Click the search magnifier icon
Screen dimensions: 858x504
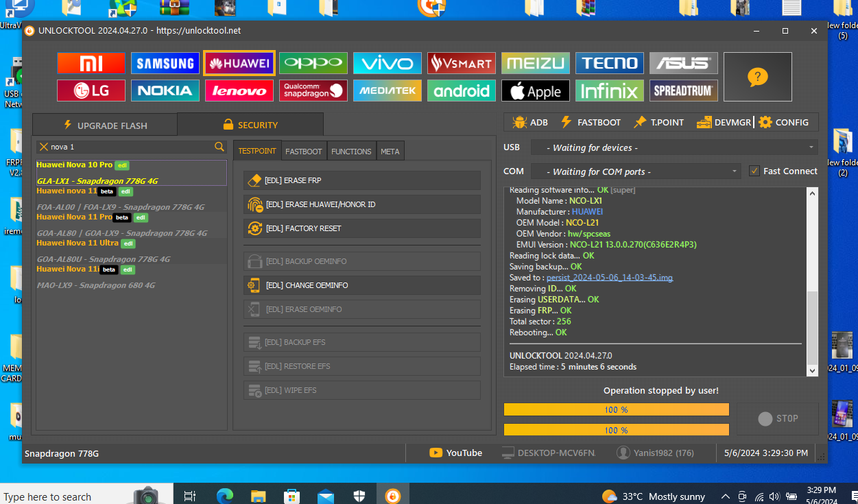click(219, 147)
